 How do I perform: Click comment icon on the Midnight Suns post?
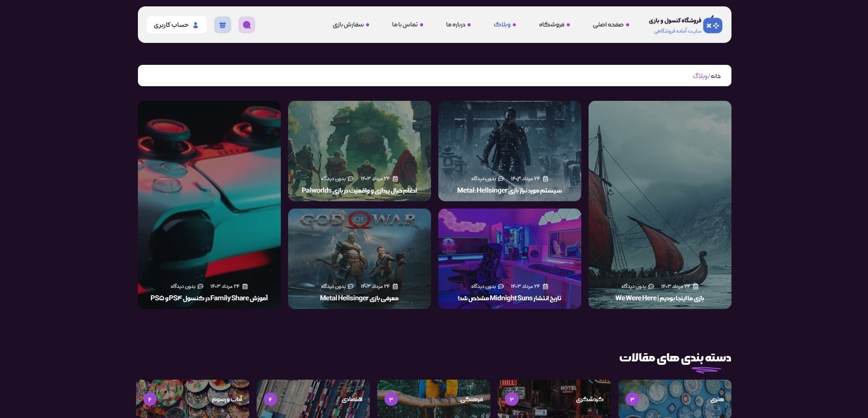pos(501,286)
